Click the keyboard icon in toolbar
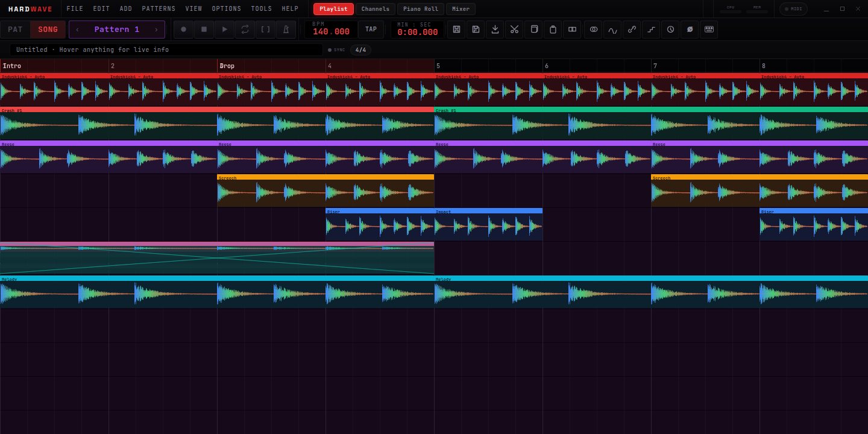The width and height of the screenshot is (868, 434). [709, 30]
